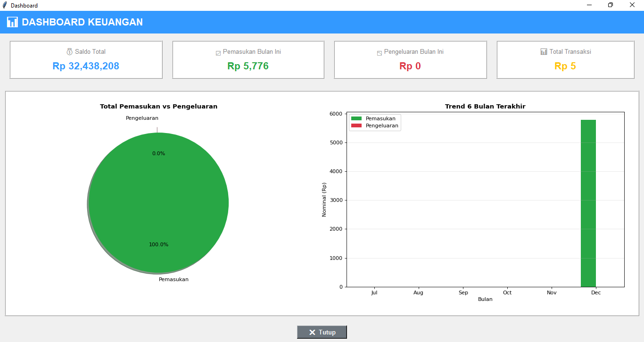
Task: Click the Rp 32,438,208 balance value
Action: (x=86, y=66)
